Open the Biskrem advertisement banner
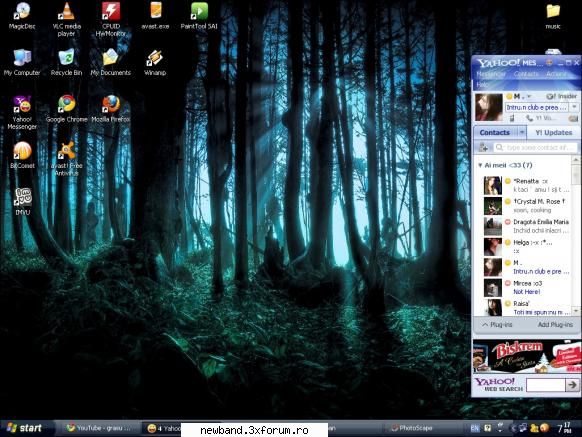582x437 pixels. (x=527, y=356)
